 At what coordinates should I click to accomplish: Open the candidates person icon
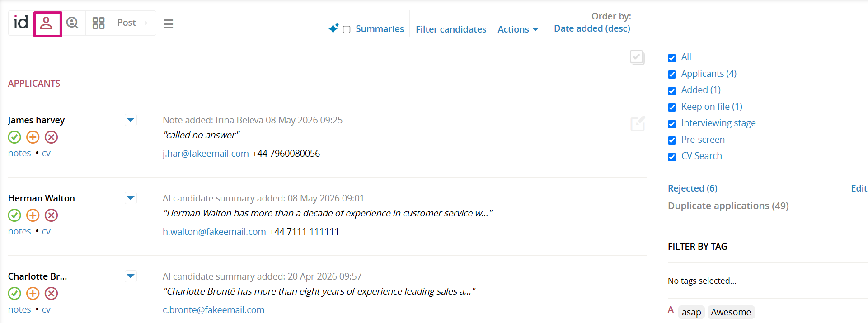(x=47, y=23)
